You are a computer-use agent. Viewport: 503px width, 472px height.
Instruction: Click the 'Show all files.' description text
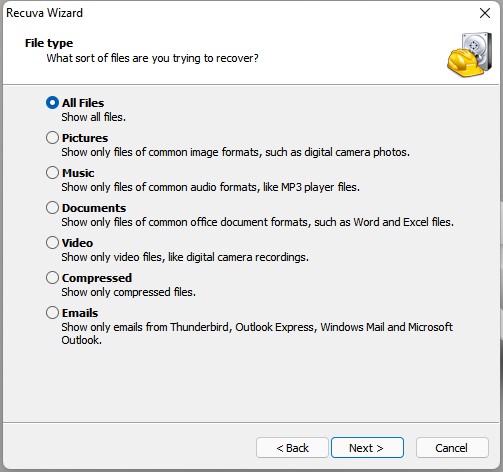pos(94,117)
